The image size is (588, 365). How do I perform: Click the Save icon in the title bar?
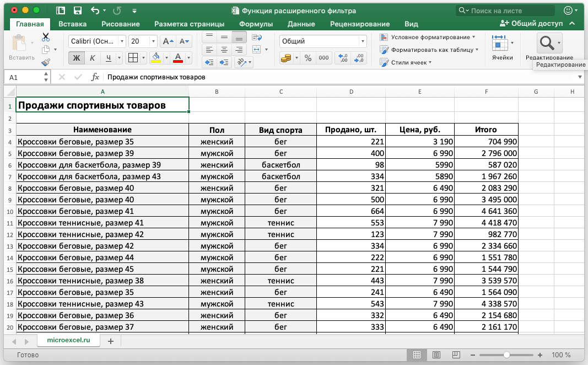pos(77,10)
